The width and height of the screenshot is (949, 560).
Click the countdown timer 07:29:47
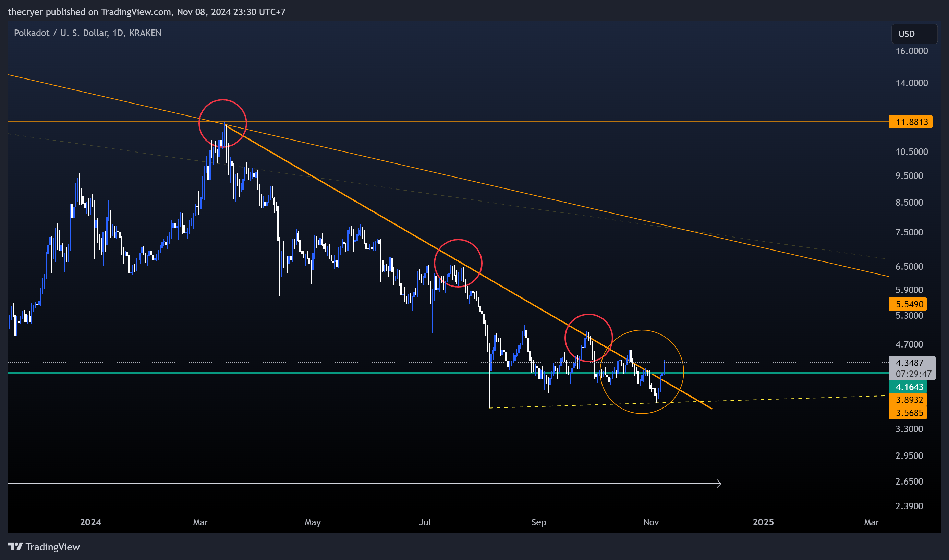coord(913,374)
